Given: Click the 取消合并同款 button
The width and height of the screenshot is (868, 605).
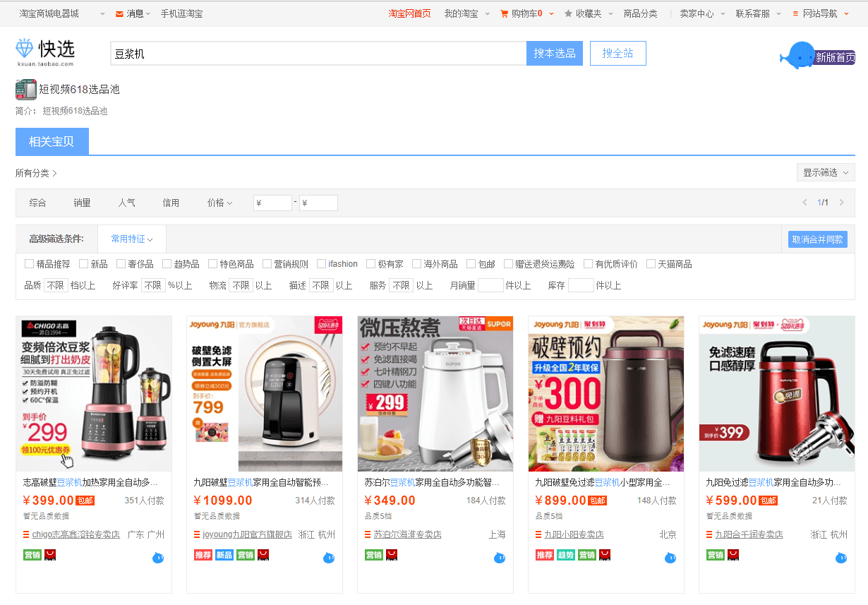Looking at the screenshot, I should click(x=818, y=239).
